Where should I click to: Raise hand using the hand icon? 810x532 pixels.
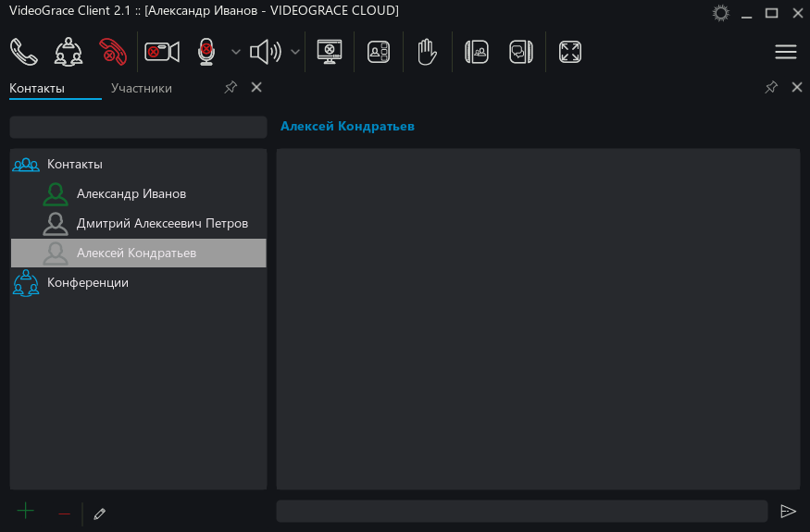[426, 52]
